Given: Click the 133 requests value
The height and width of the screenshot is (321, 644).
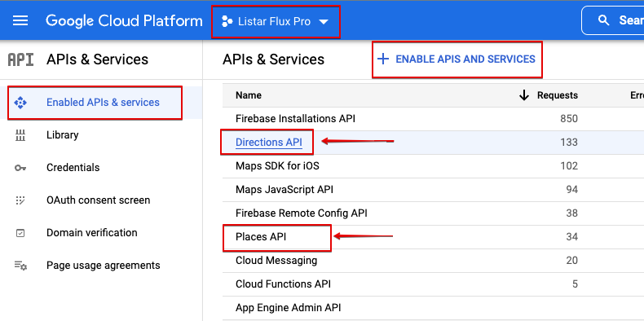Looking at the screenshot, I should tap(569, 143).
